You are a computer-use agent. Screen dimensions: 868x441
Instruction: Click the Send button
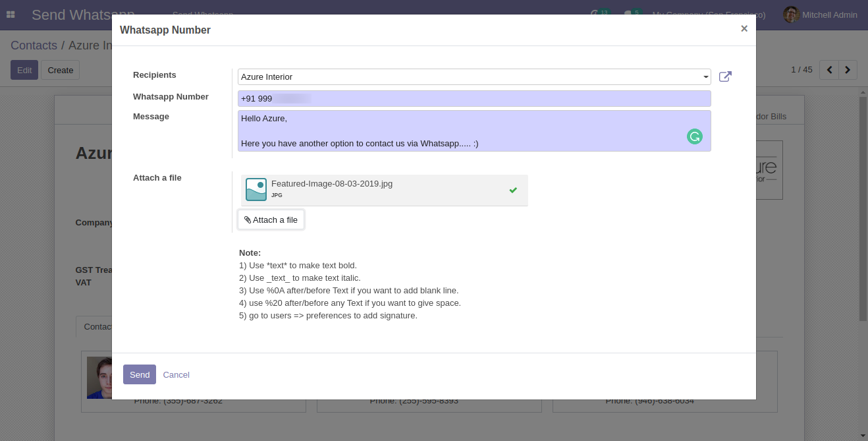point(140,374)
